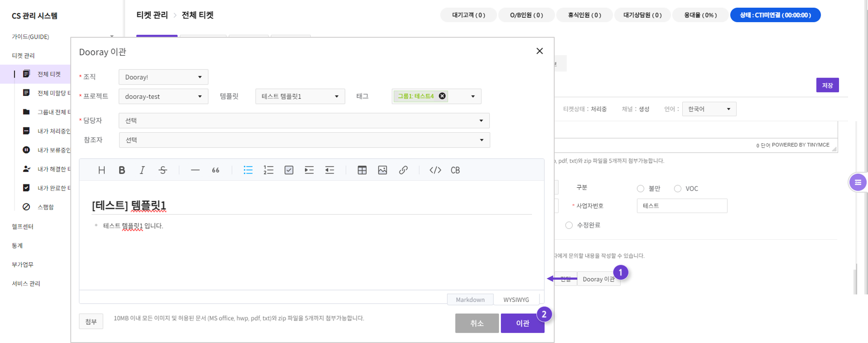This screenshot has width=868, height=343.
Task: Click 응대율 (0%) status pill
Action: point(700,15)
